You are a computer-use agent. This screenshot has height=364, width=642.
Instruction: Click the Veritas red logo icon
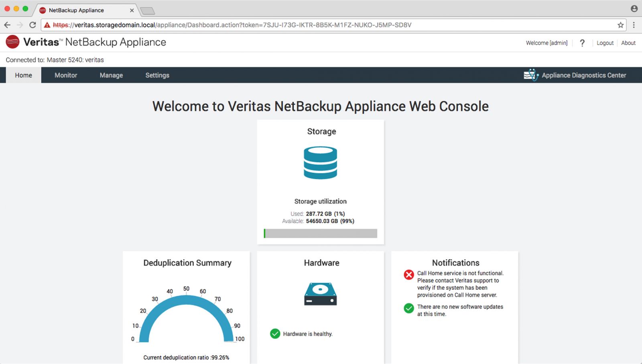(x=12, y=42)
